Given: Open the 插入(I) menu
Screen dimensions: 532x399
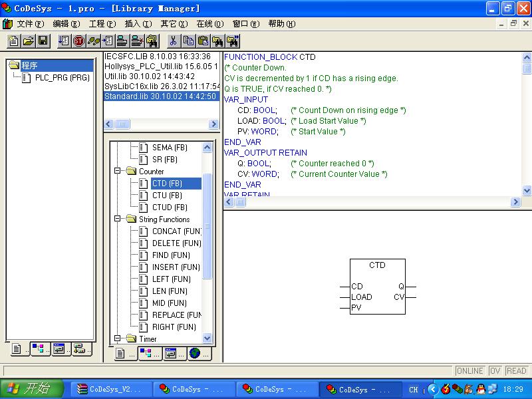Looking at the screenshot, I should 138,24.
